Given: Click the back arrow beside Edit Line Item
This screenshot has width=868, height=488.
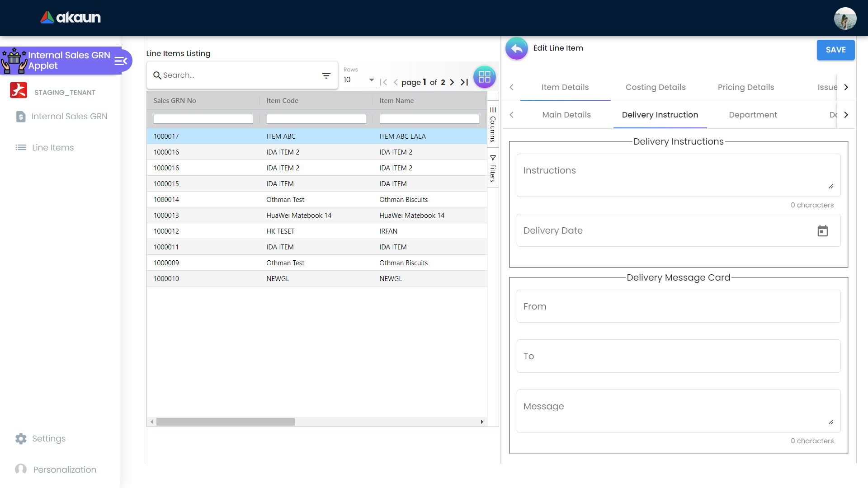Looking at the screenshot, I should [516, 48].
